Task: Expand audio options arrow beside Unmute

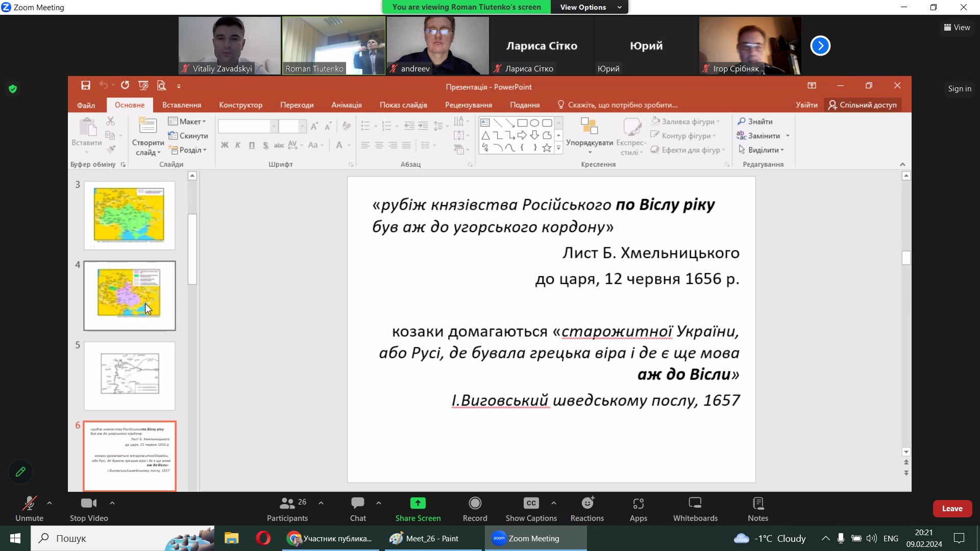Action: pyautogui.click(x=50, y=503)
